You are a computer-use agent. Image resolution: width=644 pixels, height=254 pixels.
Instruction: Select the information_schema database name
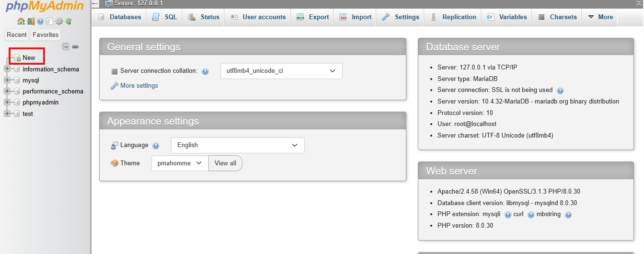[x=51, y=69]
